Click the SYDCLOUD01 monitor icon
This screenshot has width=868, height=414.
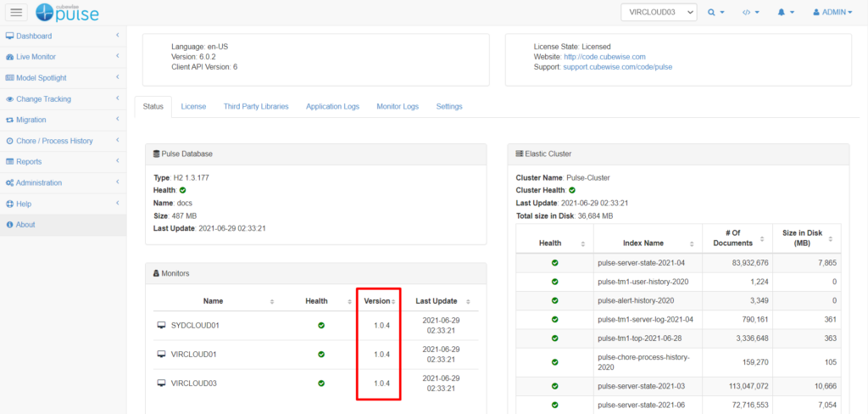pyautogui.click(x=162, y=325)
